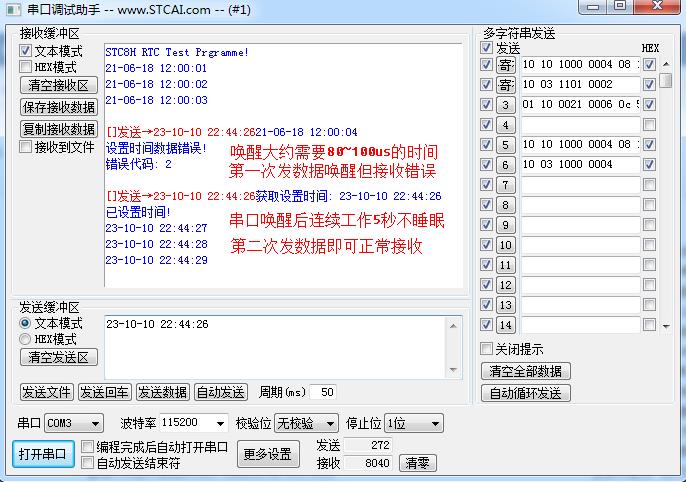Toggle send checkbox for row 5
Image resolution: width=686 pixels, height=482 pixels.
[486, 144]
